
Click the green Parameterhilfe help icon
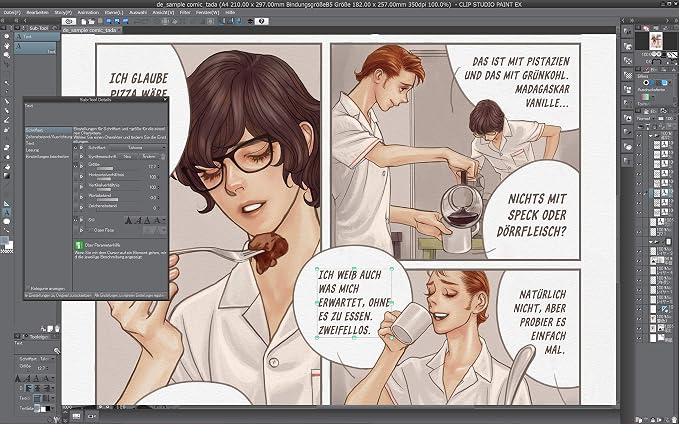click(78, 245)
